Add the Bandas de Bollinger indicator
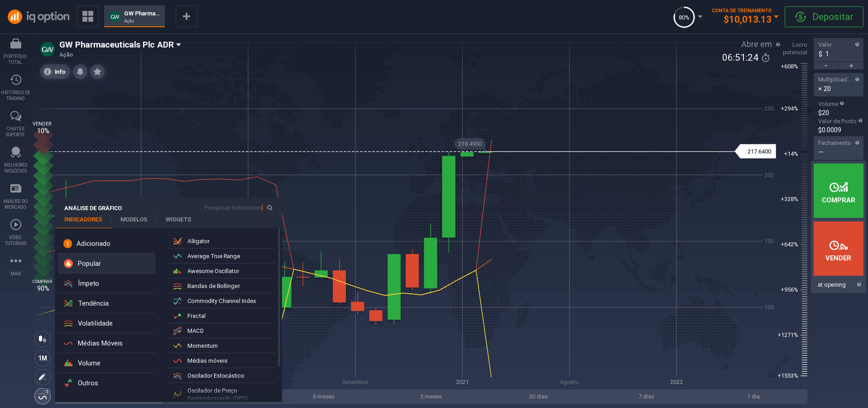 (x=222, y=286)
